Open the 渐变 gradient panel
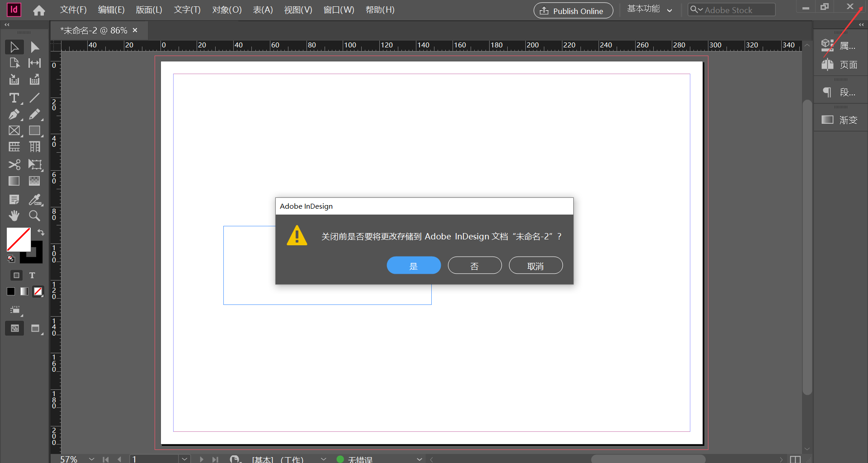Image resolution: width=868 pixels, height=463 pixels. point(840,120)
